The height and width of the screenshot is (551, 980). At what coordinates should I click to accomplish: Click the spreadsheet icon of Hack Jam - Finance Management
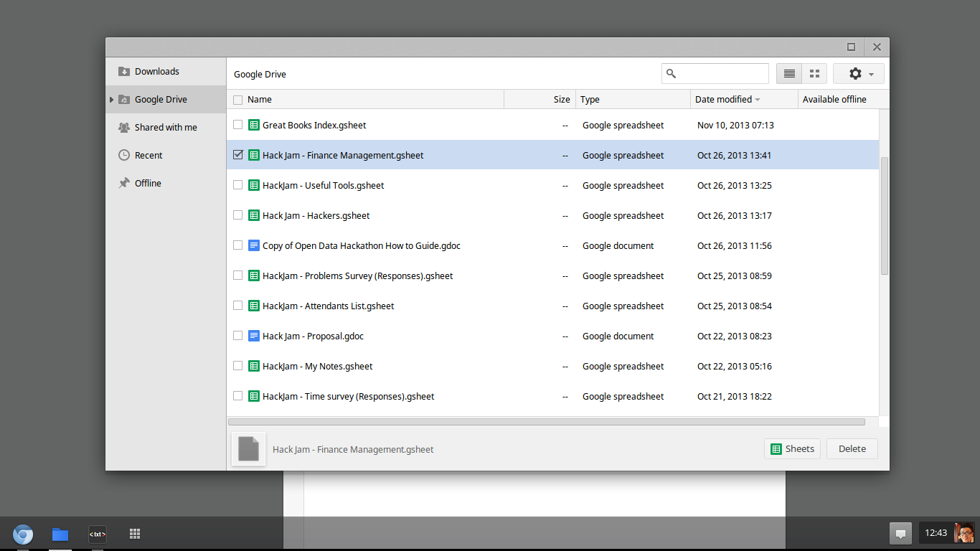253,155
